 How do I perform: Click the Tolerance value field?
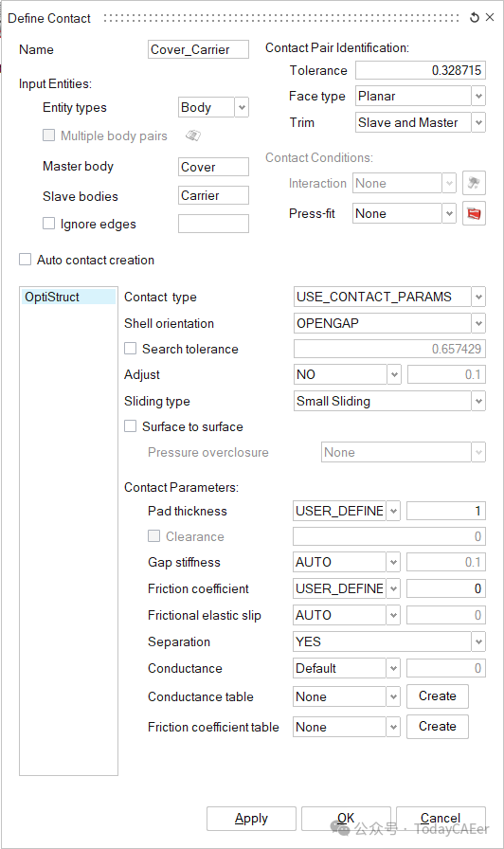(x=420, y=70)
